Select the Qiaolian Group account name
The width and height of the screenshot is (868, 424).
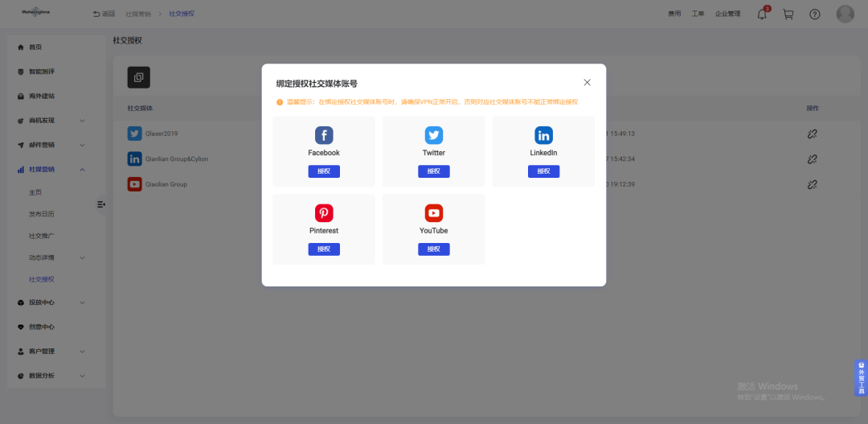tap(166, 184)
